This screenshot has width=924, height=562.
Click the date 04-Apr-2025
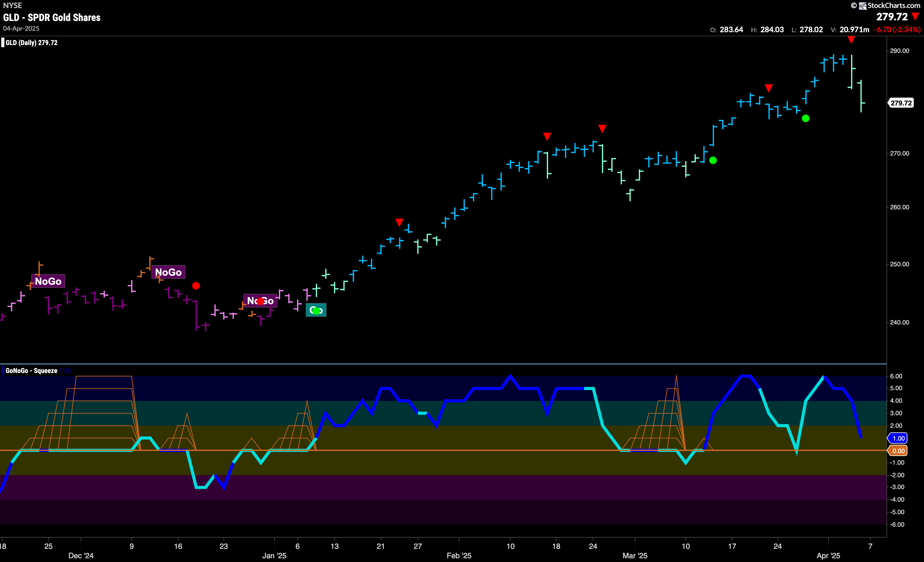point(21,28)
